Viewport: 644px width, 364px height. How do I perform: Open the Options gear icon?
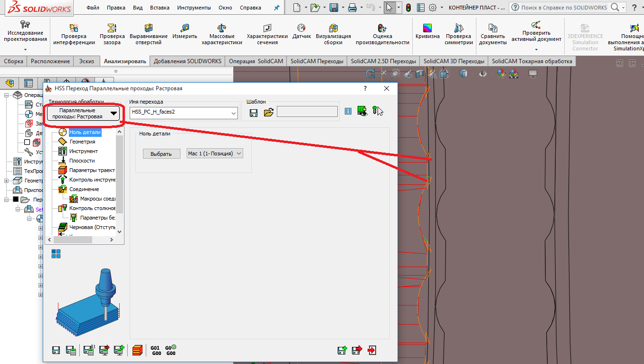point(433,8)
